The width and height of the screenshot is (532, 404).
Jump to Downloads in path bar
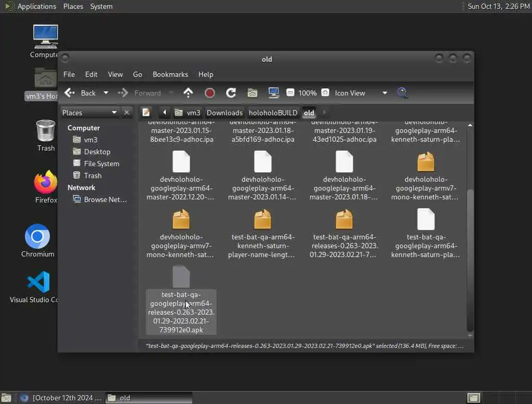click(x=224, y=113)
